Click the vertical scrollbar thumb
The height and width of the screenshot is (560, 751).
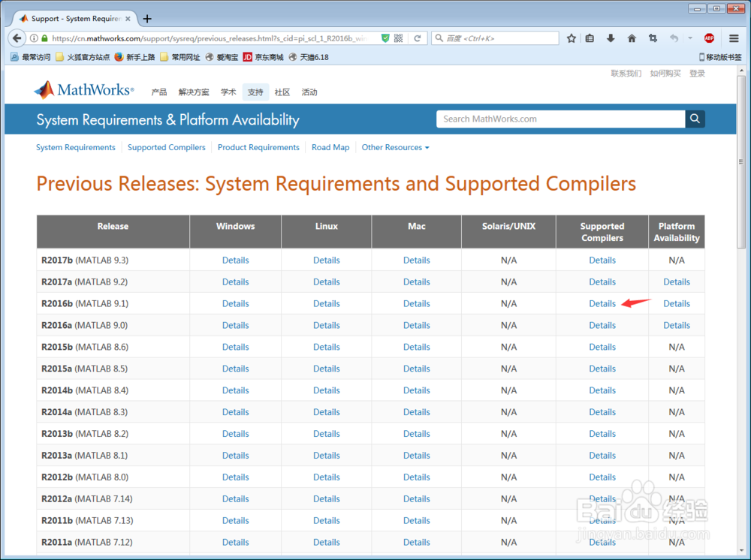(741, 162)
